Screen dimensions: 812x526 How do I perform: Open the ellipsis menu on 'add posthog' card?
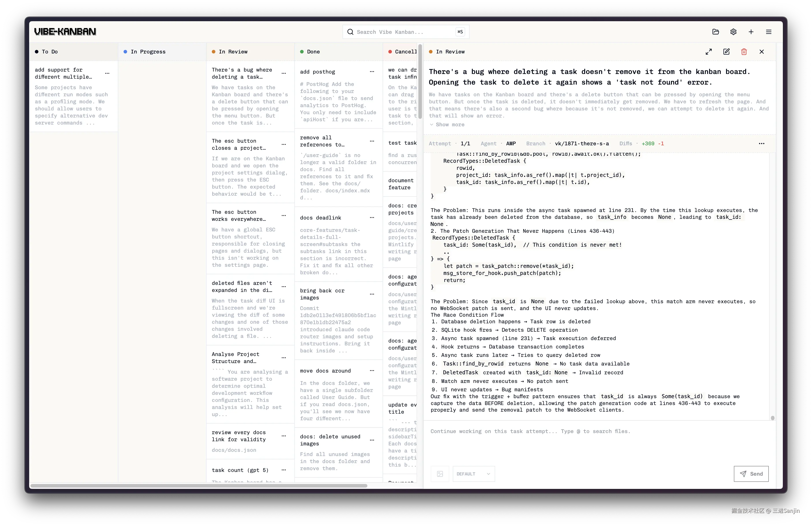(x=372, y=72)
